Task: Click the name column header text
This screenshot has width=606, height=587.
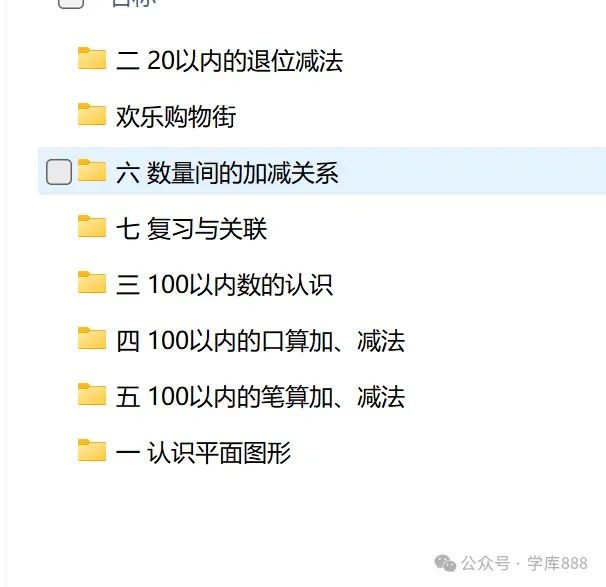Action: pos(134,3)
